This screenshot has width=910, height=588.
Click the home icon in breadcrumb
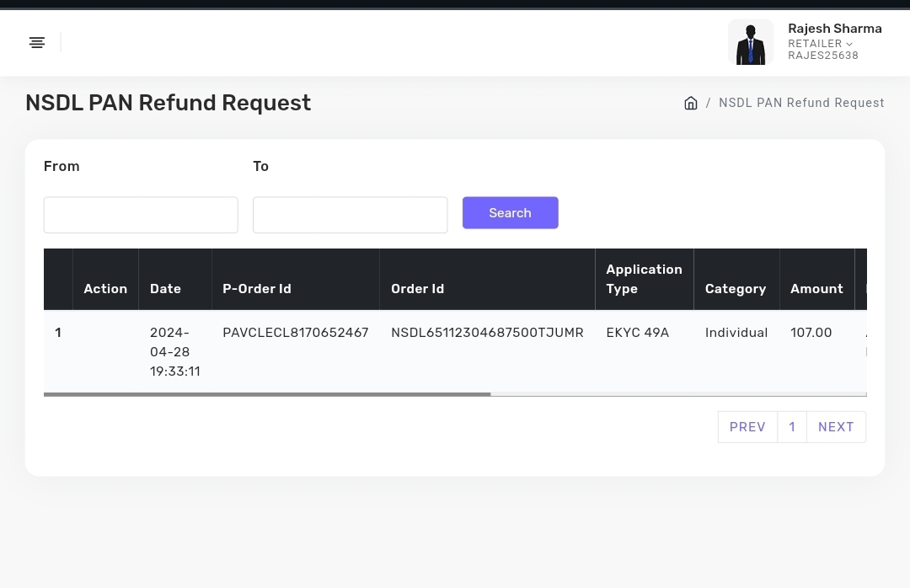pyautogui.click(x=690, y=103)
